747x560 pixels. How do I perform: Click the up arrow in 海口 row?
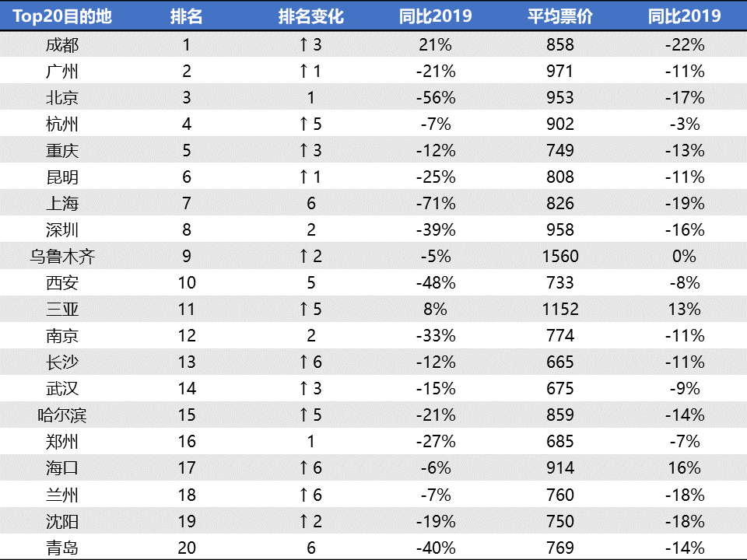point(303,467)
